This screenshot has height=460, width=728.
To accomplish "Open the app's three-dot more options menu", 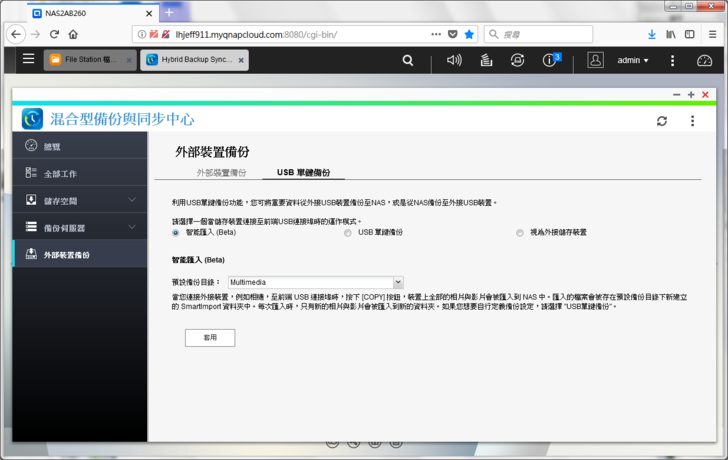I will [692, 120].
